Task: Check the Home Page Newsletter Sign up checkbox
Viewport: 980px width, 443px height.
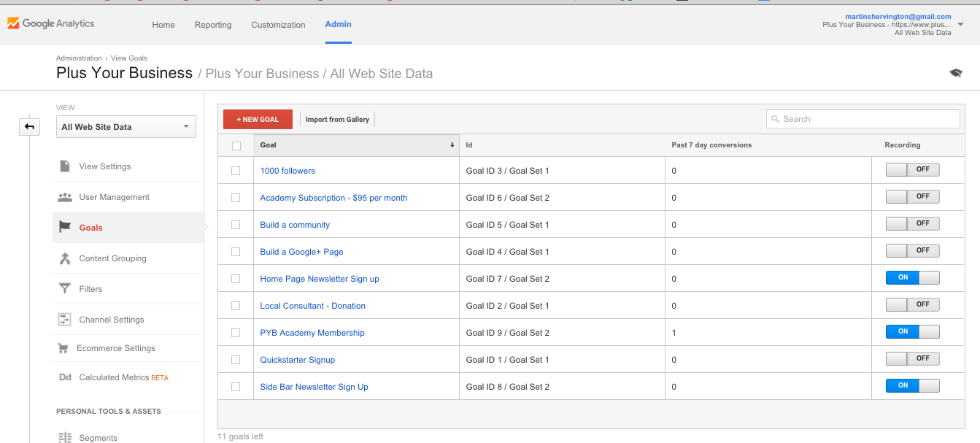Action: tap(236, 279)
